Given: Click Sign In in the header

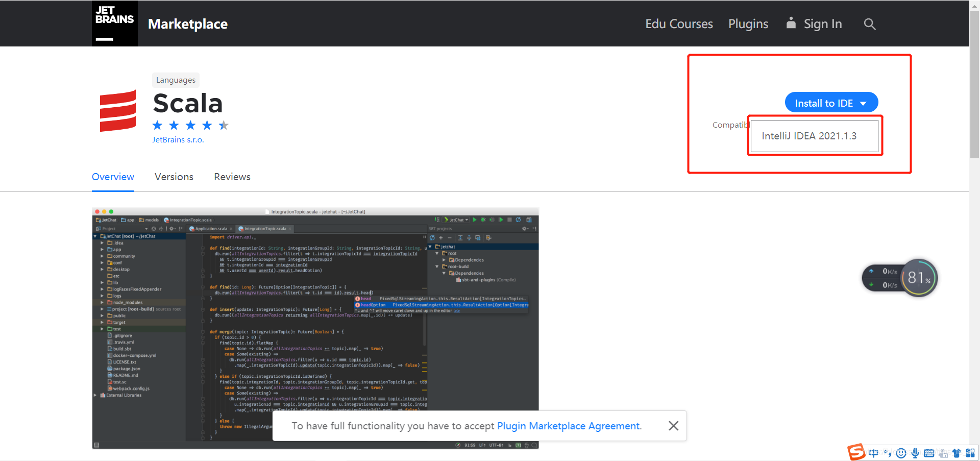Looking at the screenshot, I should 814,24.
